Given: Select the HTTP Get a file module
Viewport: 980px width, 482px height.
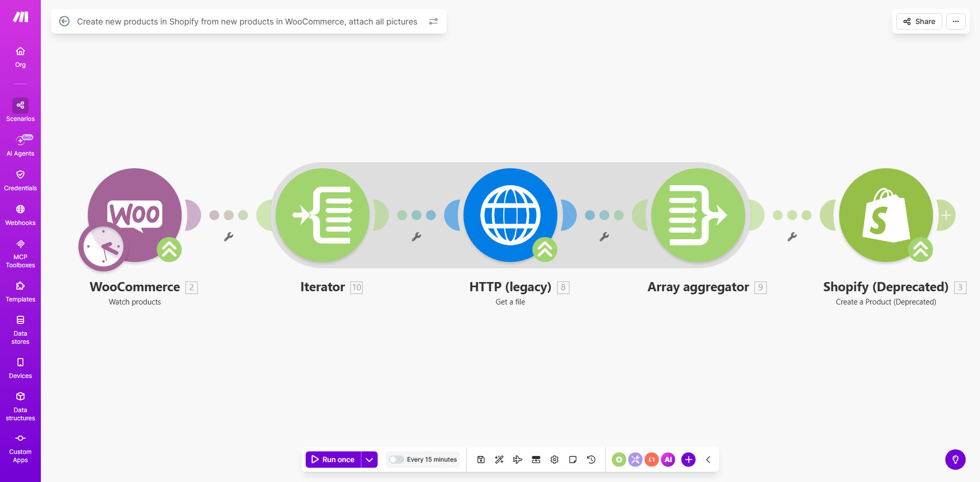Looking at the screenshot, I should click(510, 215).
